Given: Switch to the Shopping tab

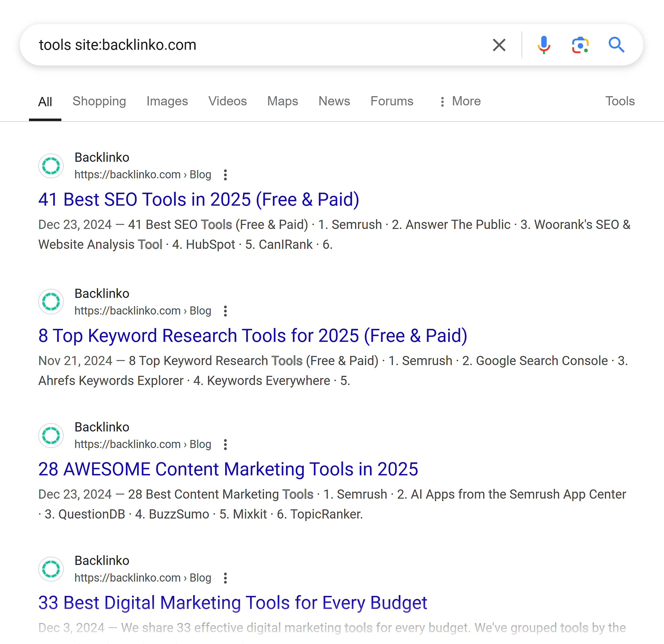Looking at the screenshot, I should coord(99,101).
